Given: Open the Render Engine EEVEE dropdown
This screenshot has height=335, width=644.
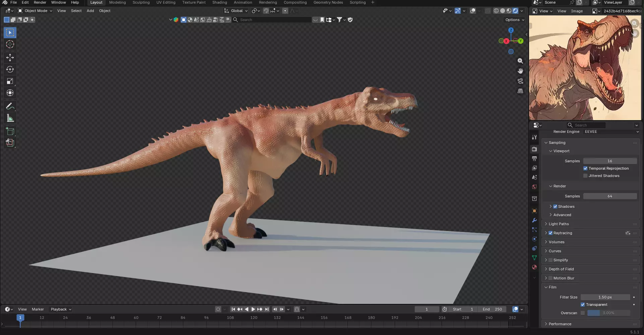Looking at the screenshot, I should 611,132.
